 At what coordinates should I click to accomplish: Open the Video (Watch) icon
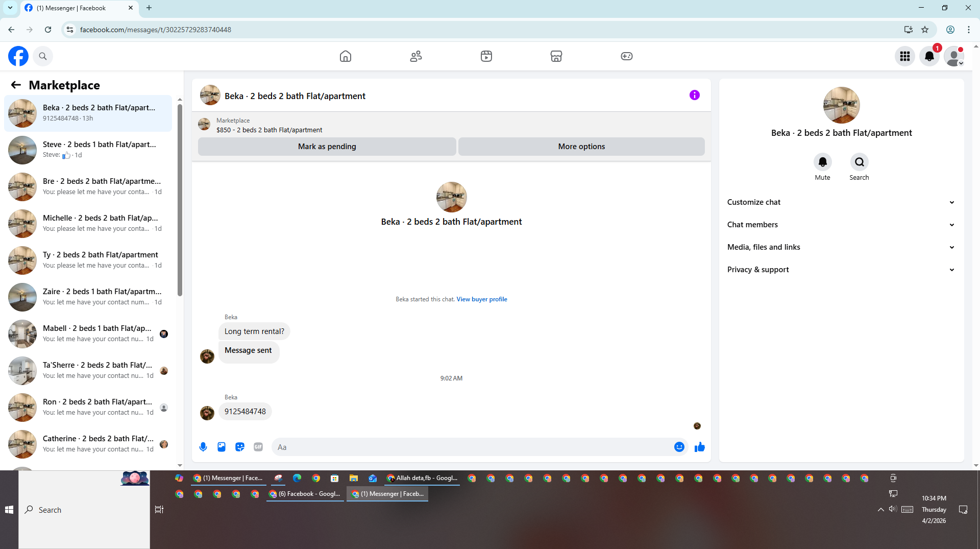(x=486, y=56)
